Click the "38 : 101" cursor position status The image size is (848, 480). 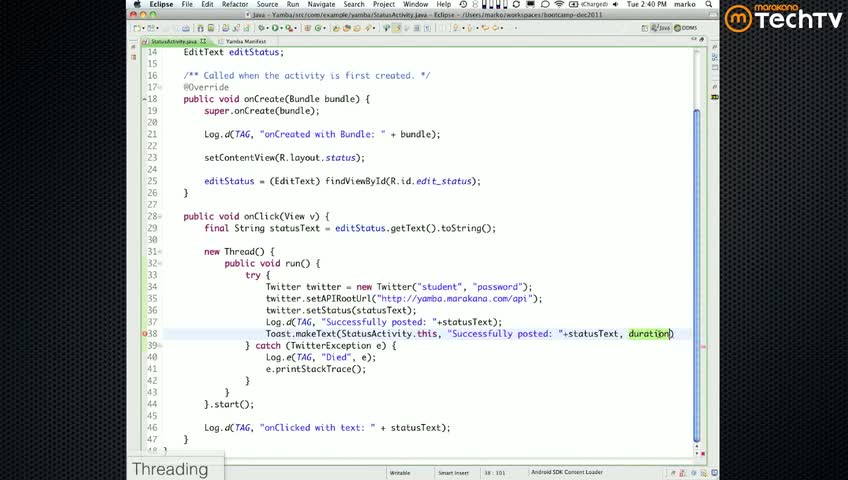tap(494, 473)
